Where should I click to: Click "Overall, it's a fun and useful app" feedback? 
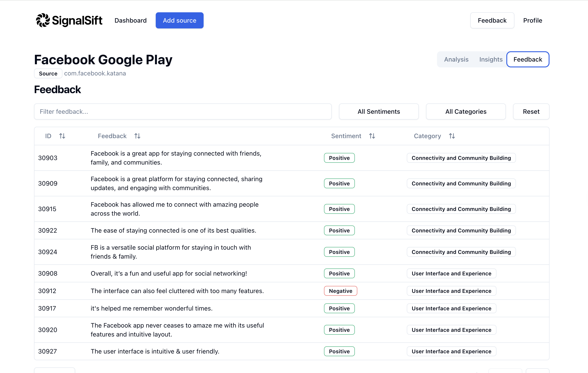coord(169,273)
